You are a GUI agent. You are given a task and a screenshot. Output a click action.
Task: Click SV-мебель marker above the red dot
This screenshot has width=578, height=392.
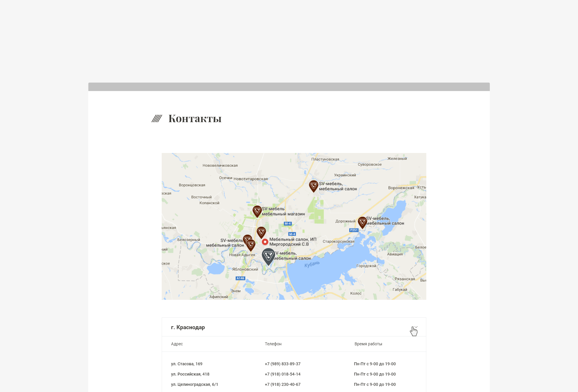(261, 232)
